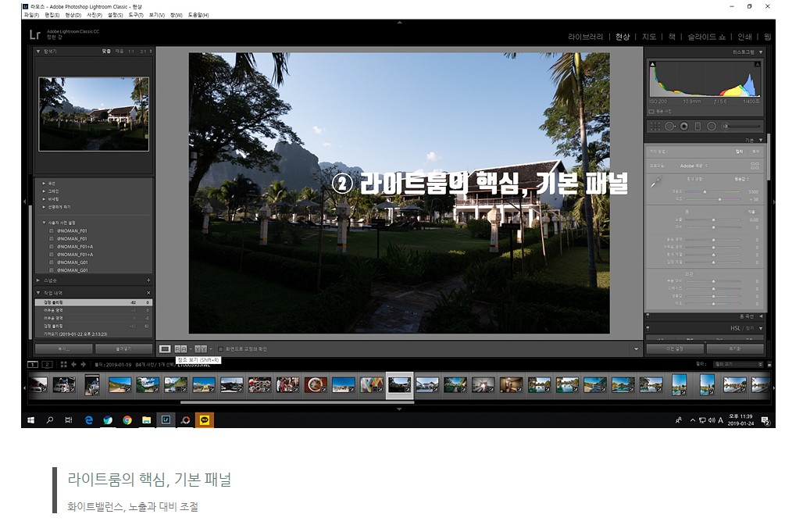Open Google Chrome from the taskbar
810x532 pixels.
click(x=127, y=420)
